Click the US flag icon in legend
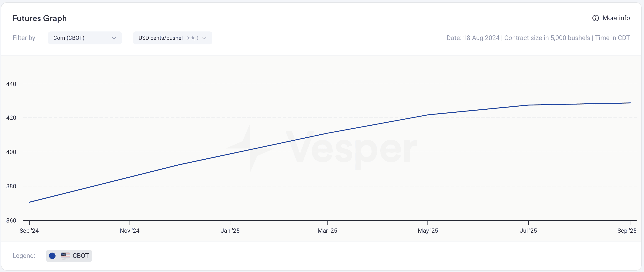Image resolution: width=644 pixels, height=272 pixels. coord(65,256)
